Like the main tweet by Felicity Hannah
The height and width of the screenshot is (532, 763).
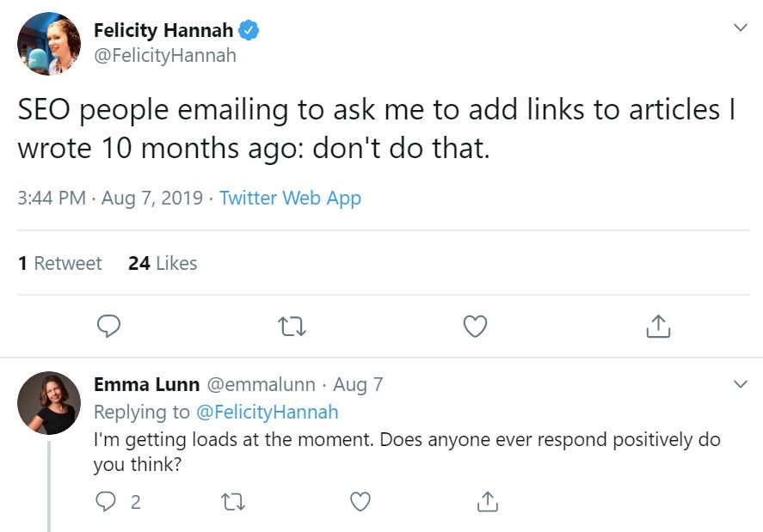pos(475,326)
